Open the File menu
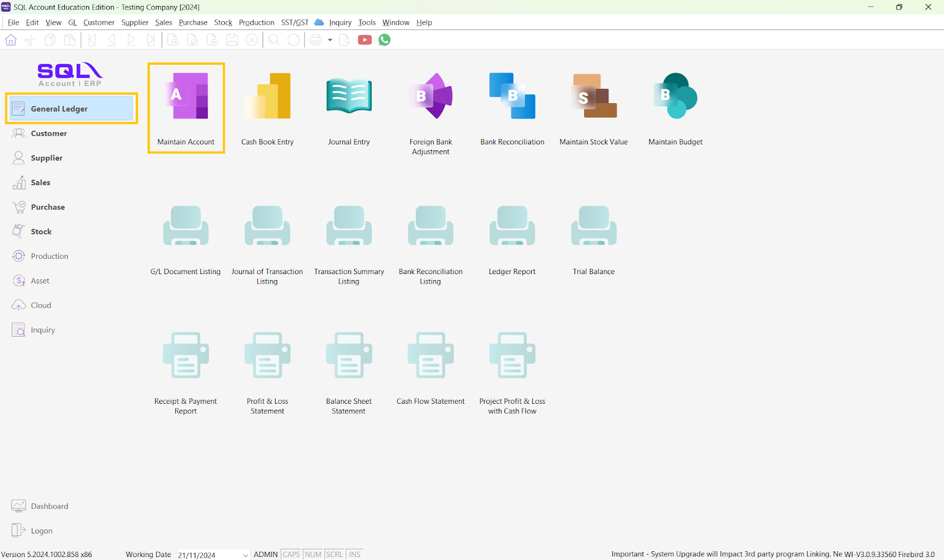Viewport: 944px width, 560px height. [14, 22]
